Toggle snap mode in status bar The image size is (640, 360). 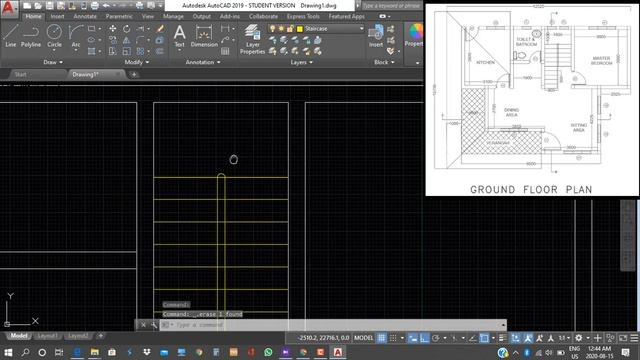click(x=393, y=338)
